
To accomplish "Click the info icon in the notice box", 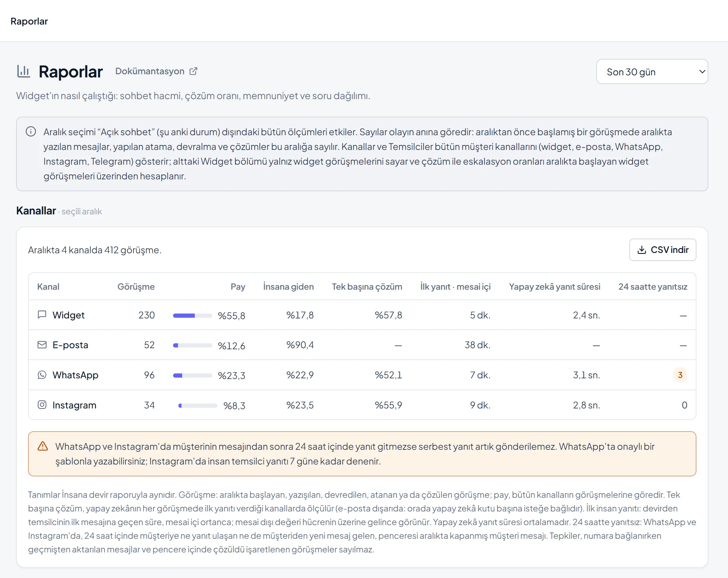I will click(31, 131).
